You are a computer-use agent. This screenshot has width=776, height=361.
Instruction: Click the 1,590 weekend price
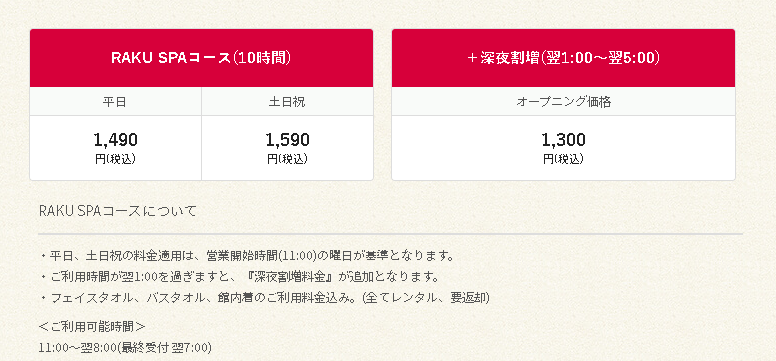(x=288, y=140)
